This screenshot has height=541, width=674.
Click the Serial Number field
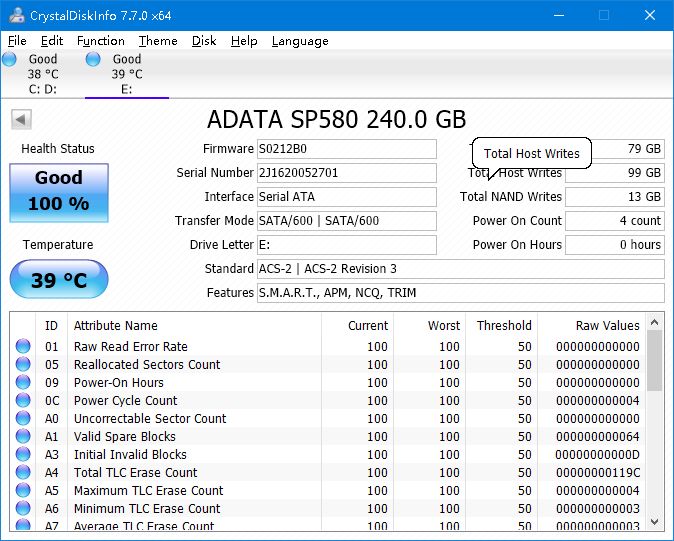point(346,173)
